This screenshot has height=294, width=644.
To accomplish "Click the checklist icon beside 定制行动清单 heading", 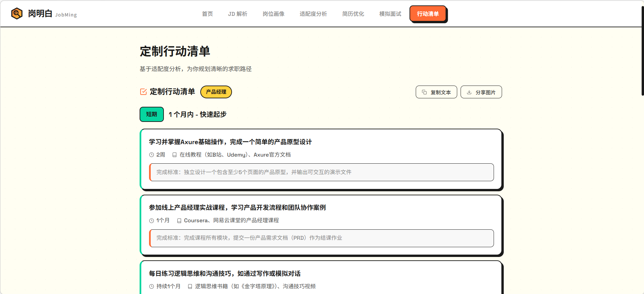I will click(143, 92).
